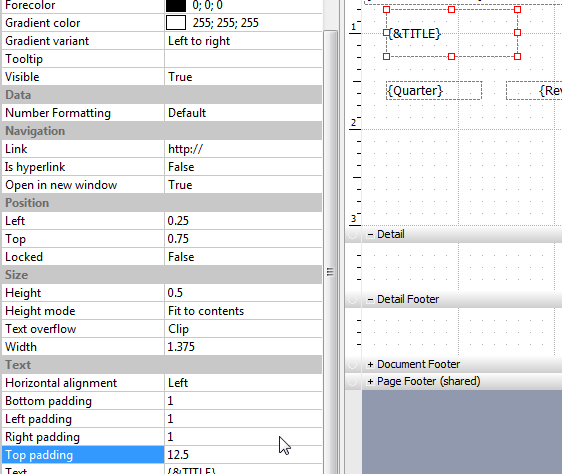Image resolution: width=562 pixels, height=474 pixels.
Task: Click the Position category header
Action: (162, 203)
